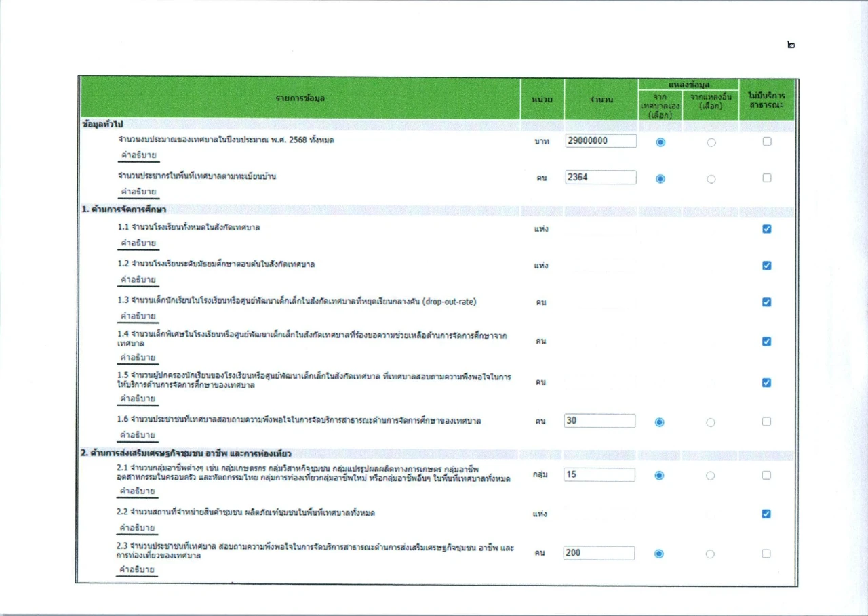Open 'คำอธิบาย' link under row 1.3 drop-out-rate

click(138, 316)
